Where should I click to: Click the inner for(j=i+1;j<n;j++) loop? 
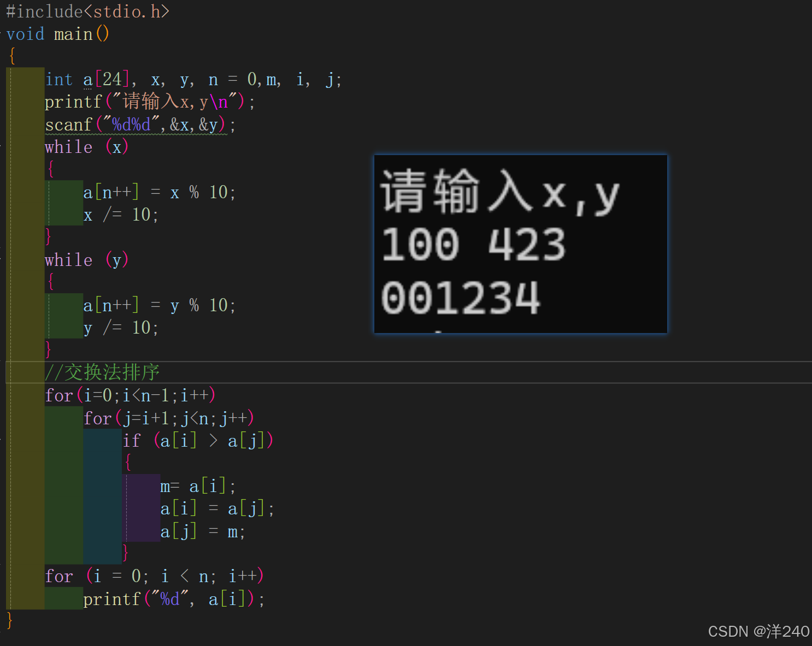click(x=168, y=418)
